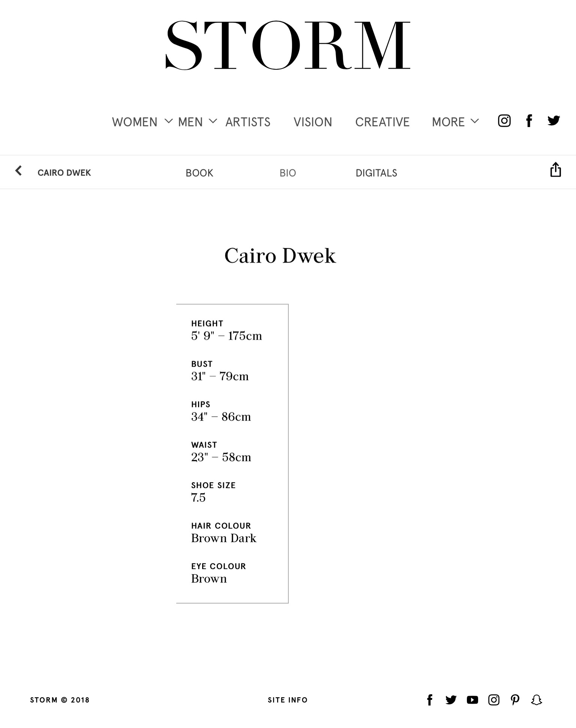Viewport: 576px width, 728px height.
Task: Open Instagram icon in top navigation
Action: pyautogui.click(x=504, y=121)
